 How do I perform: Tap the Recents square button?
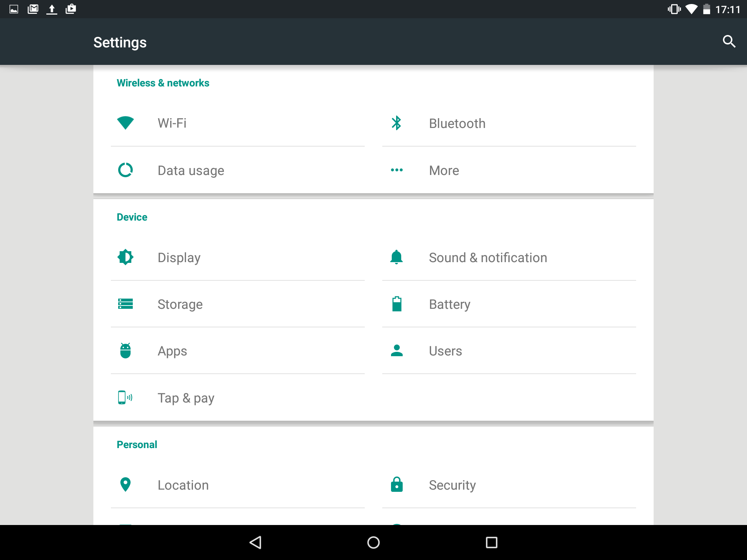[x=491, y=542]
